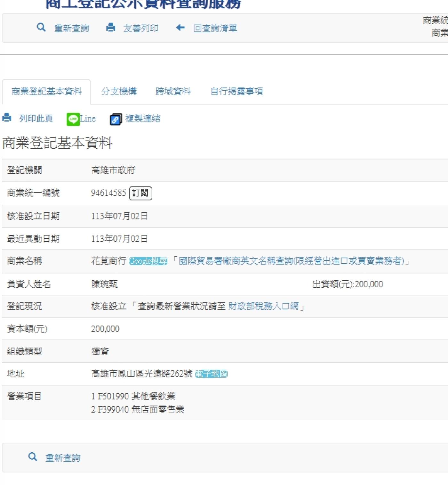Click the 複製連結 chain-link icon
The image size is (448, 485).
(x=116, y=119)
